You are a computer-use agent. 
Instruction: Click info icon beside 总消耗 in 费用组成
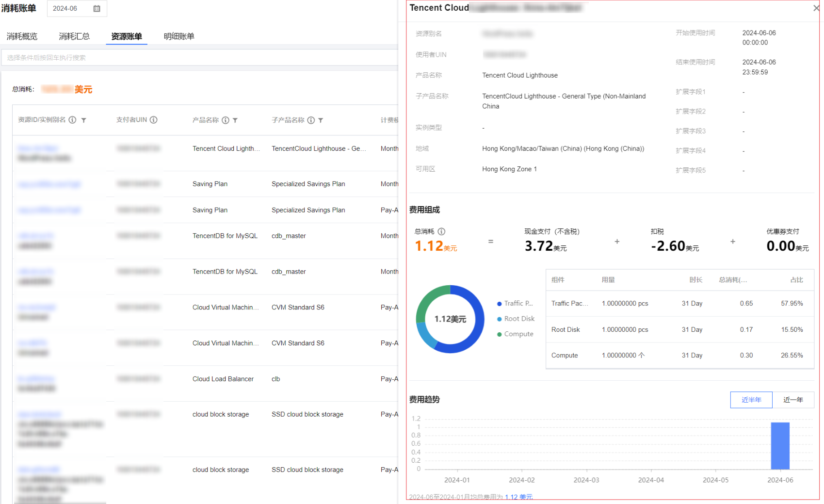pyautogui.click(x=441, y=231)
